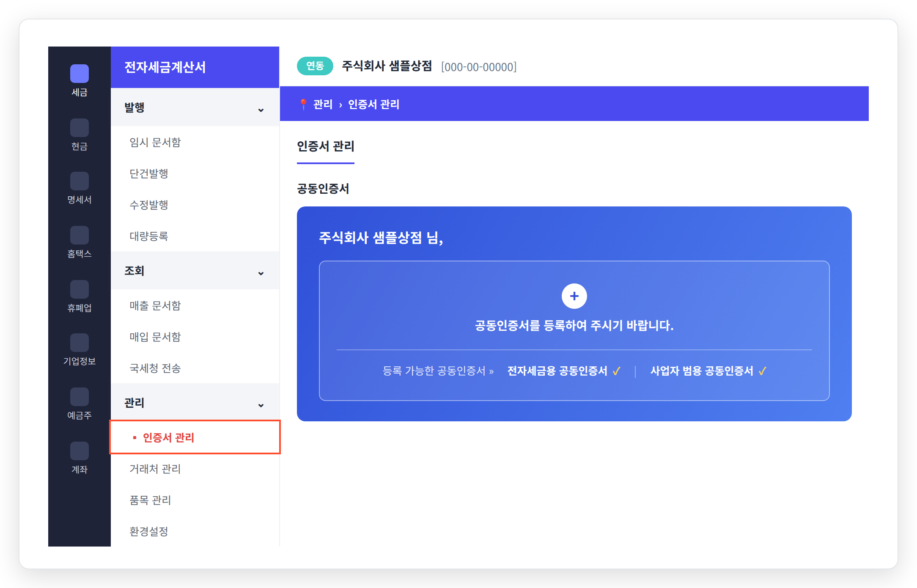The width and height of the screenshot is (917, 588).
Task: Collapse the 발행 menu section chevron
Action: click(x=261, y=110)
